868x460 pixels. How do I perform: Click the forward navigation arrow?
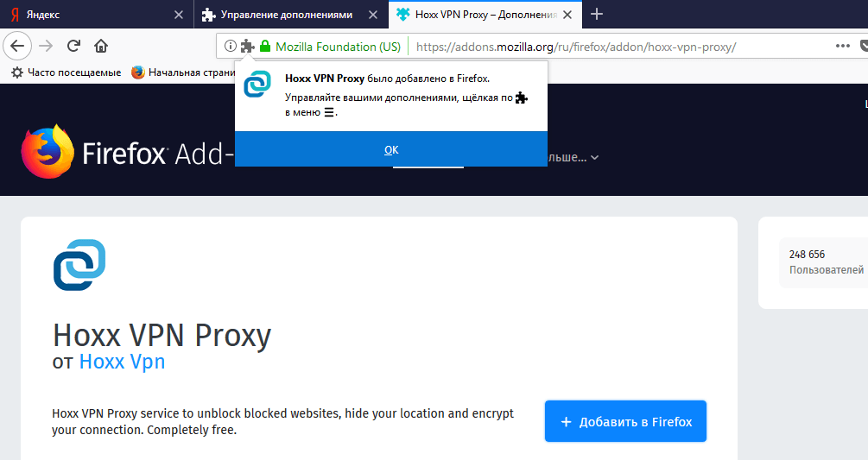[x=46, y=46]
